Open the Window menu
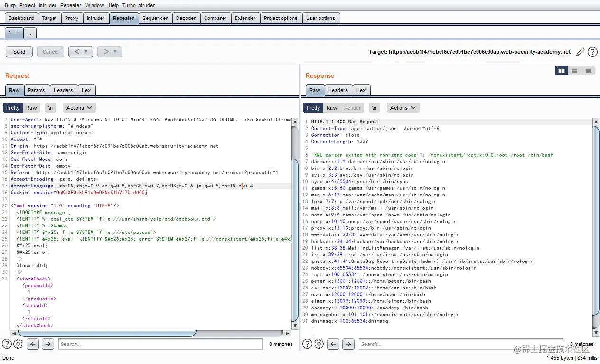Image resolution: width=600 pixels, height=364 pixels. [x=95, y=5]
